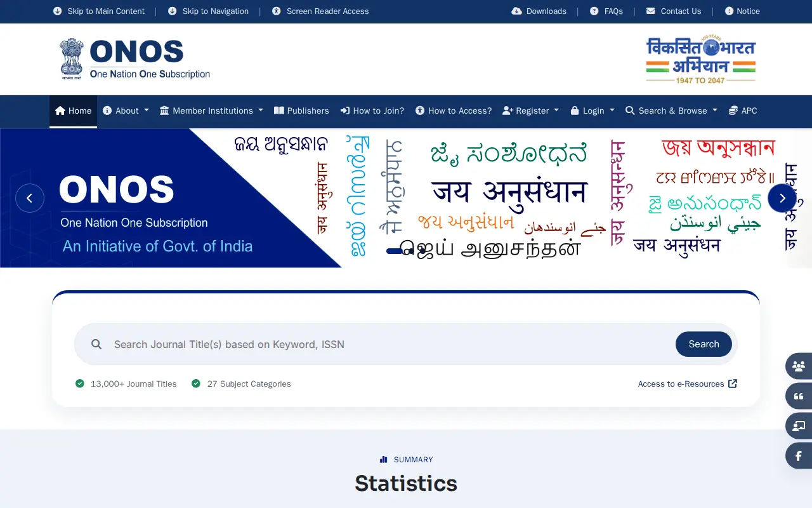Image resolution: width=812 pixels, height=508 pixels.
Task: Expand the Login dropdown
Action: pyautogui.click(x=593, y=110)
